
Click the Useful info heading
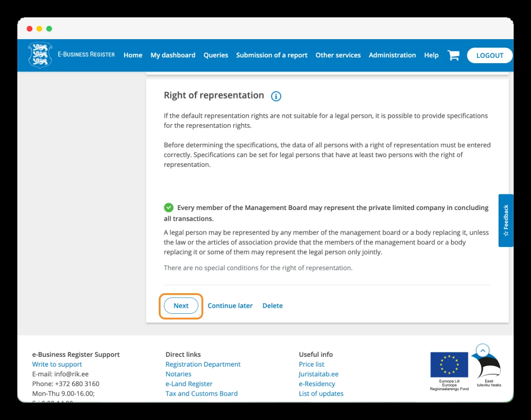(x=316, y=355)
